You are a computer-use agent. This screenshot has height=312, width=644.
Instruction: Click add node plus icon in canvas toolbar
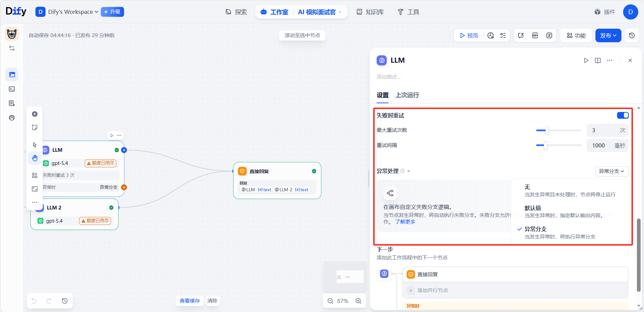35,114
